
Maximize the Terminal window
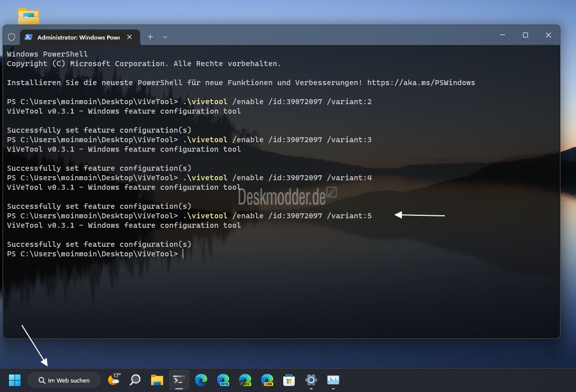tap(525, 35)
